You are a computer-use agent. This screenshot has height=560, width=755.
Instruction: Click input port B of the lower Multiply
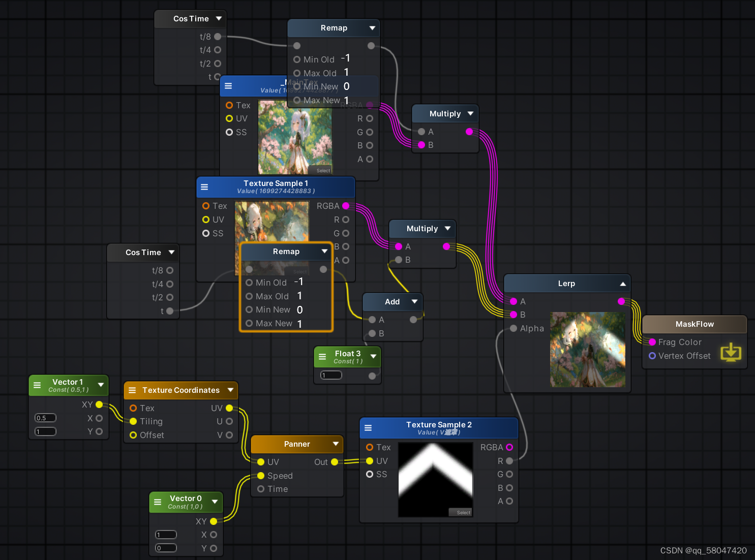coord(399,260)
